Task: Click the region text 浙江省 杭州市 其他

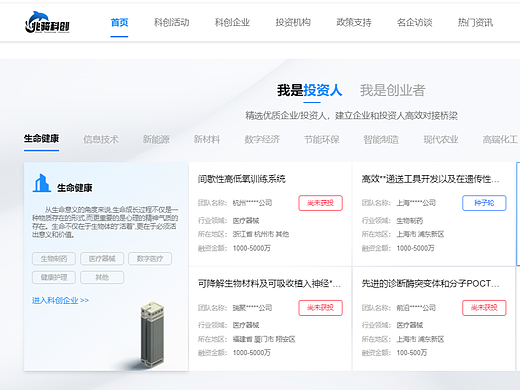Action: pyautogui.click(x=261, y=234)
